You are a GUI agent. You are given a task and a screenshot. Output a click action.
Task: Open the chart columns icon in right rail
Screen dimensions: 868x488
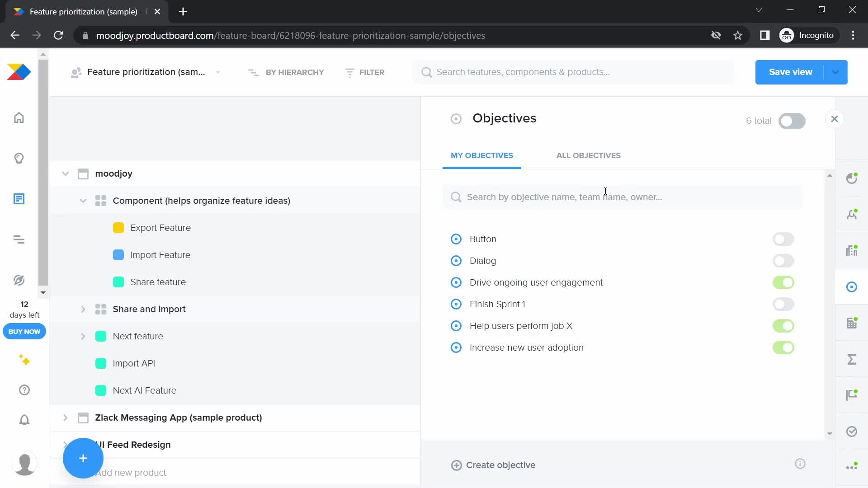pos(852,251)
